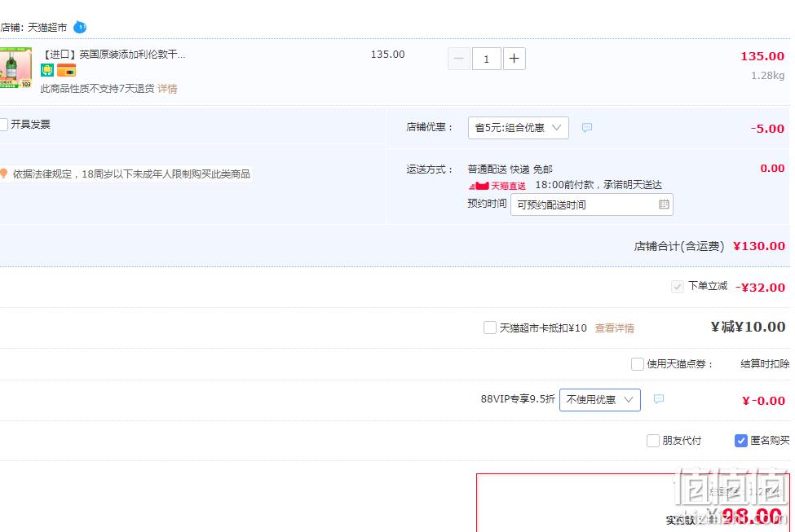Click the 普通配送 快递 免邮 shipping text
The height and width of the screenshot is (532, 795).
510,169
